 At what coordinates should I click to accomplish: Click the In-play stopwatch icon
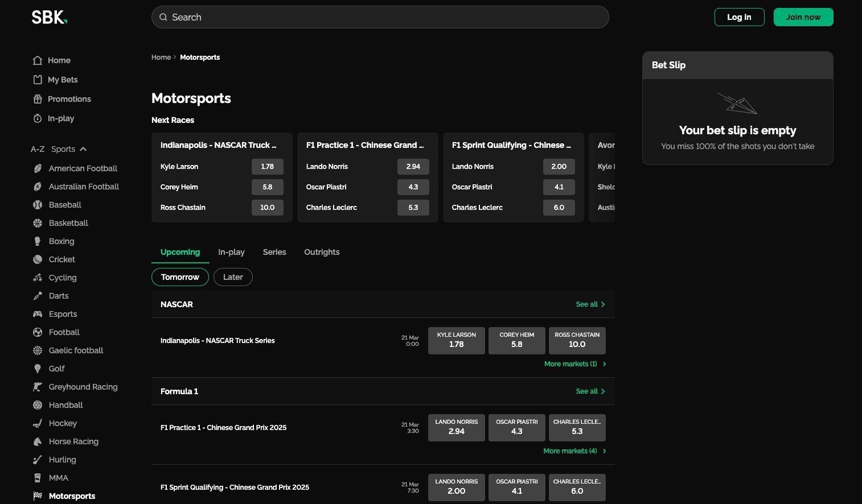tap(38, 118)
